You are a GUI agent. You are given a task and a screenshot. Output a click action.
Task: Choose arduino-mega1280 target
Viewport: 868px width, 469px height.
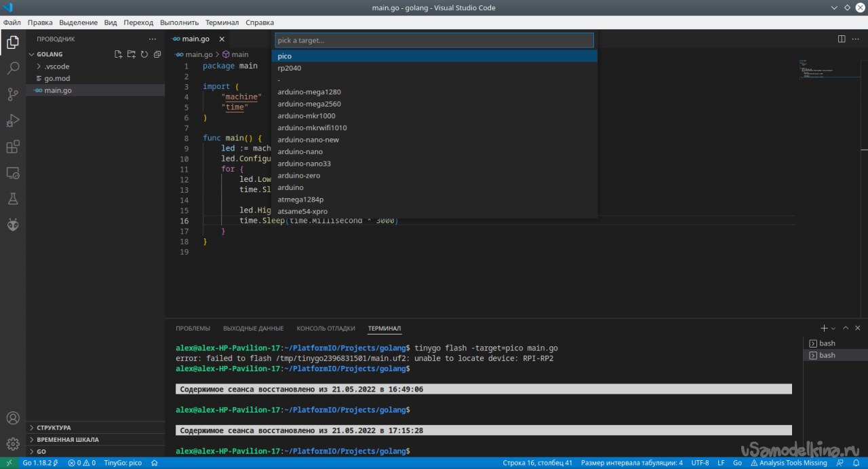tap(435, 92)
